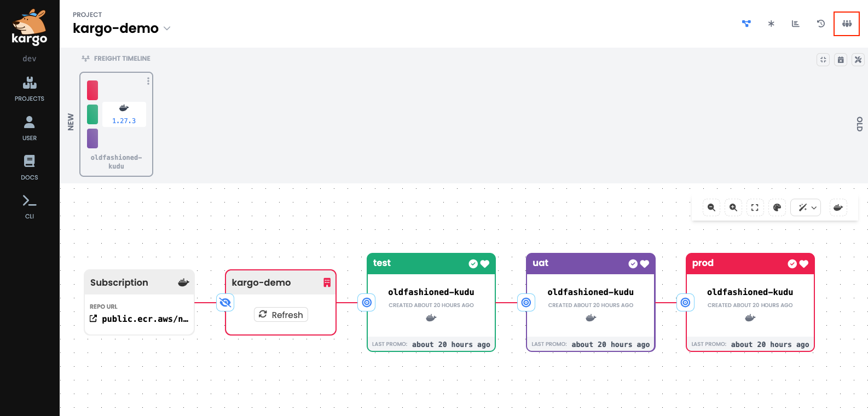
Task: Open the promotion history clock icon
Action: pyautogui.click(x=820, y=24)
